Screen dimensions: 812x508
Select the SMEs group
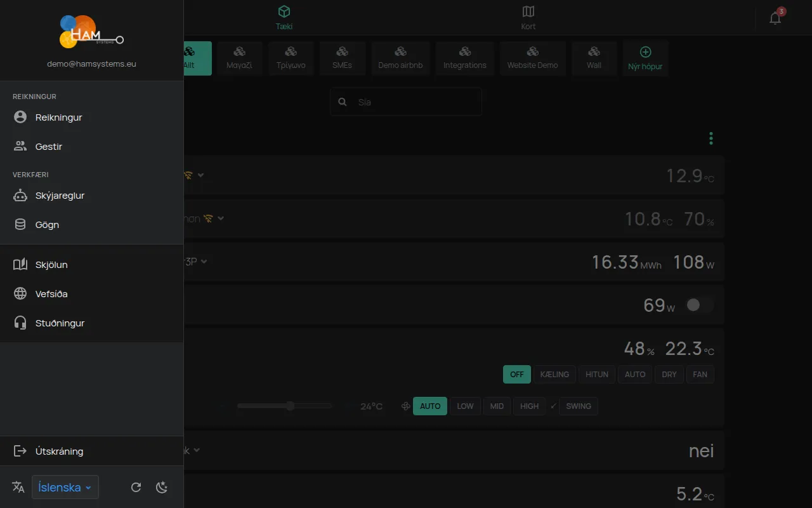click(x=342, y=58)
